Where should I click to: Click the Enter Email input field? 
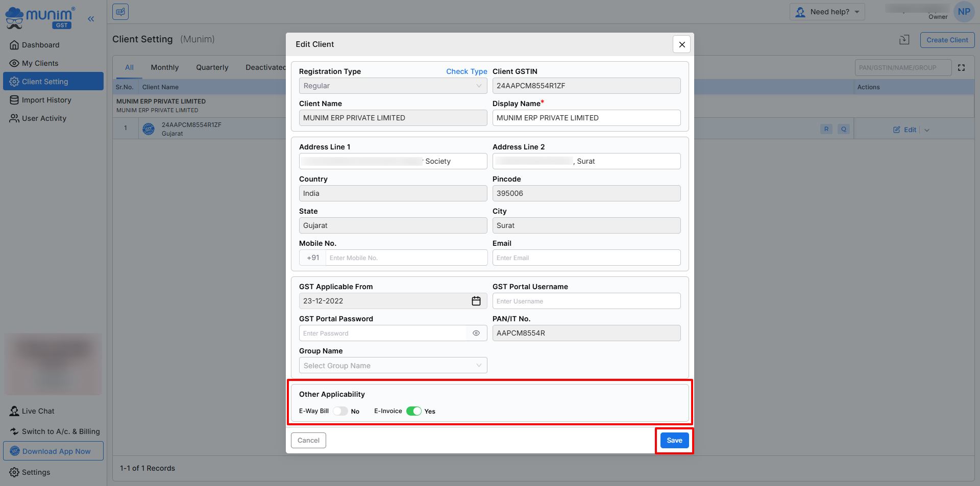coord(586,258)
